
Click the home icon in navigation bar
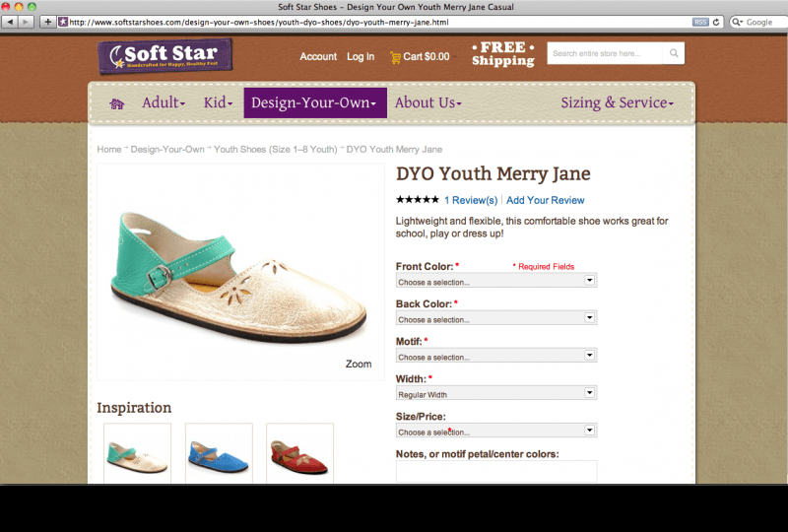tap(117, 103)
